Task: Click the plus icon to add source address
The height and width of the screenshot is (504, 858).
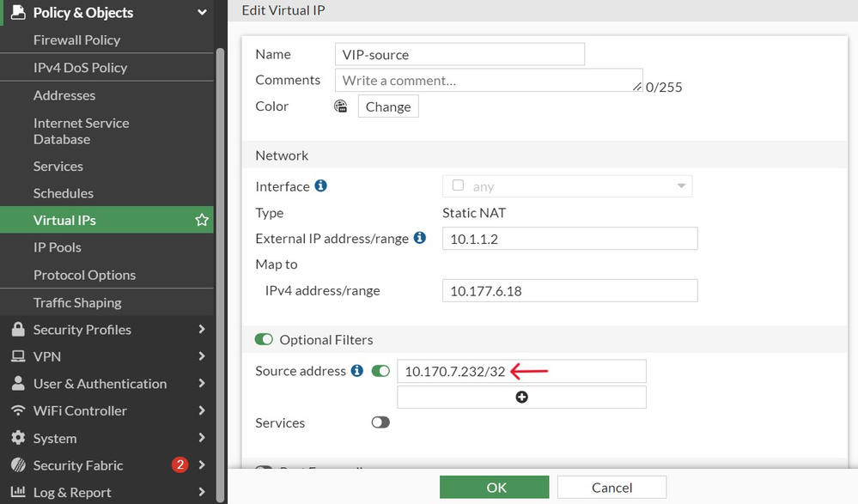Action: [x=521, y=398]
